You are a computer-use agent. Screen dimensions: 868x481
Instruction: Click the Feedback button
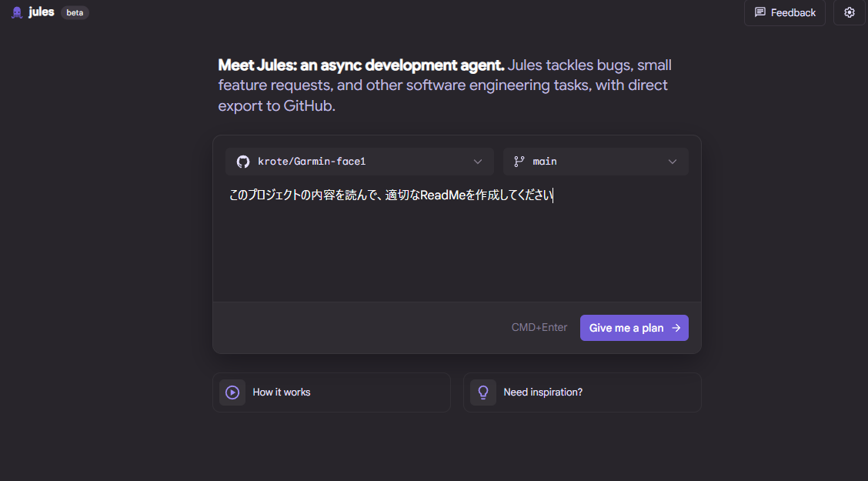tap(784, 12)
